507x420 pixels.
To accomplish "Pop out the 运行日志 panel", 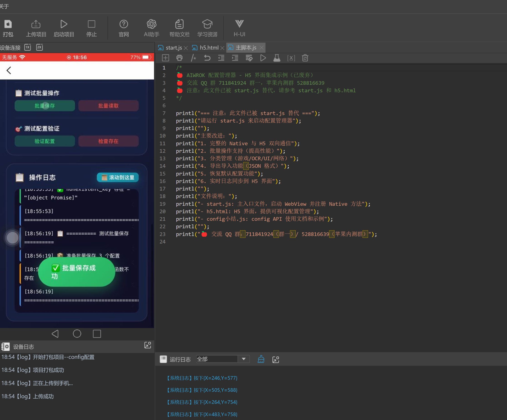I will [x=275, y=360].
